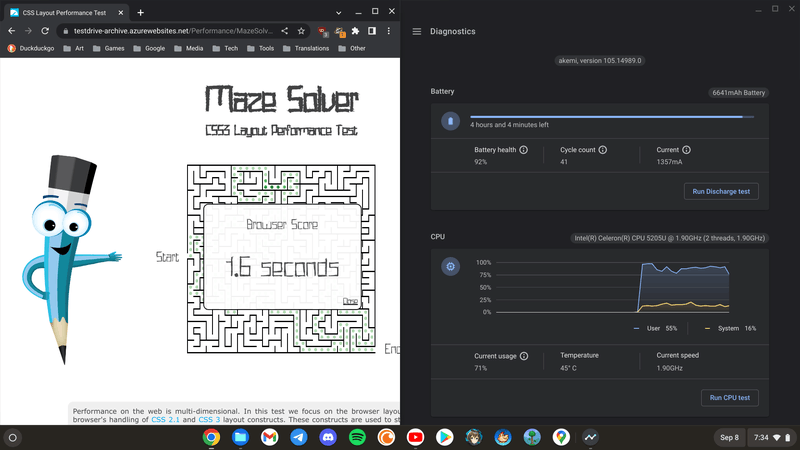Screen dimensions: 800x450
Task: Open Games bookmarks folder
Action: [x=109, y=48]
